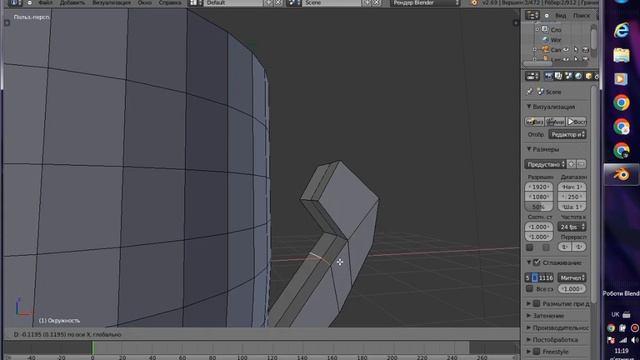
Task: Open the outliner View menu
Action: pos(561,16)
